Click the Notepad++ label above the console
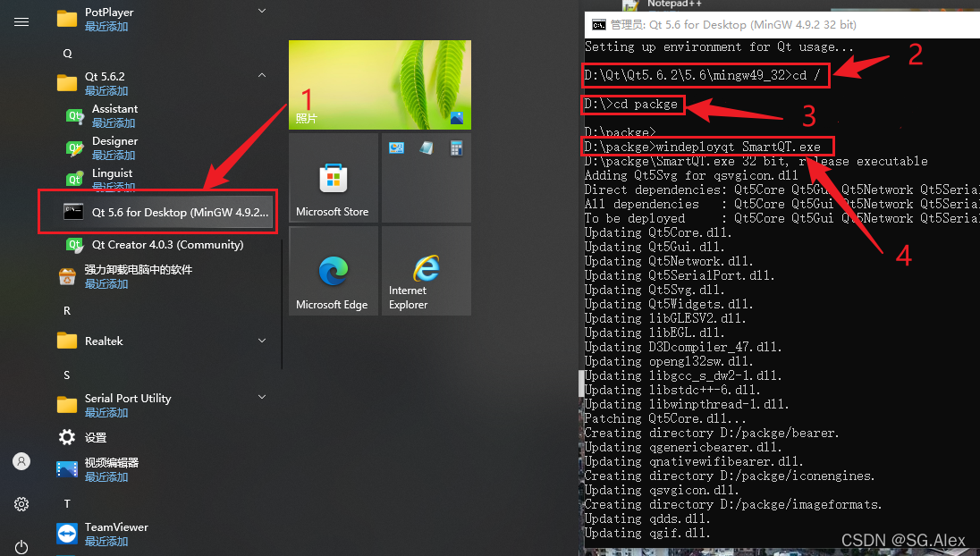 pos(674,4)
